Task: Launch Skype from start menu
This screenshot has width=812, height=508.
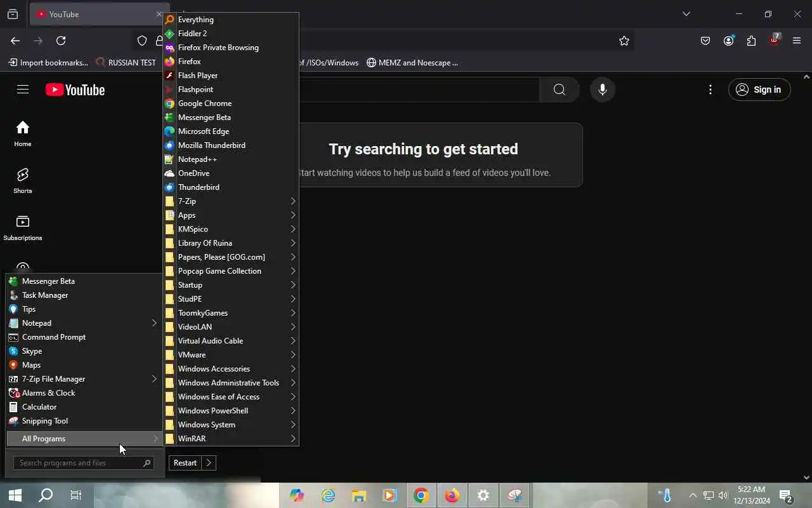Action: coord(84,351)
